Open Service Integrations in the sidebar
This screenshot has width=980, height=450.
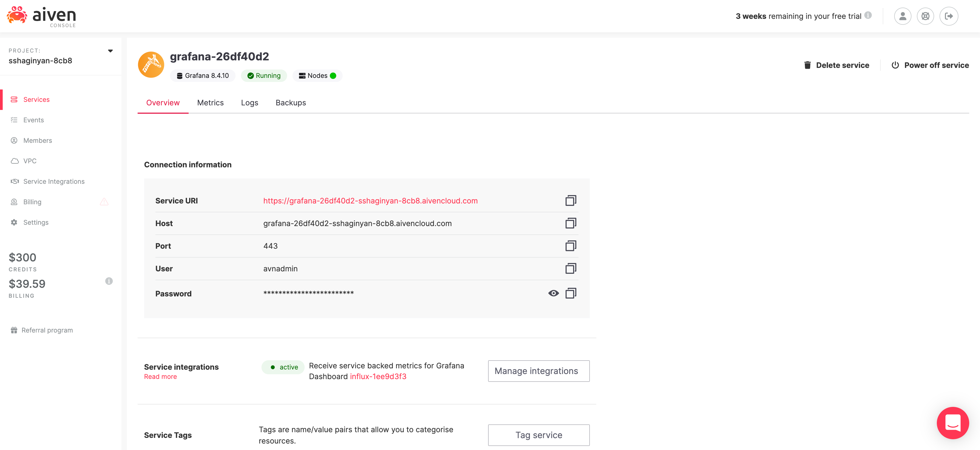coord(54,181)
